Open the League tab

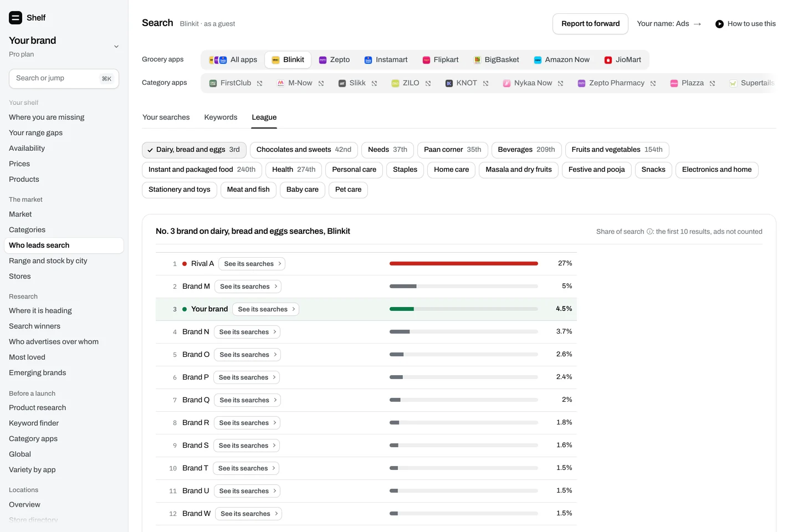click(264, 117)
